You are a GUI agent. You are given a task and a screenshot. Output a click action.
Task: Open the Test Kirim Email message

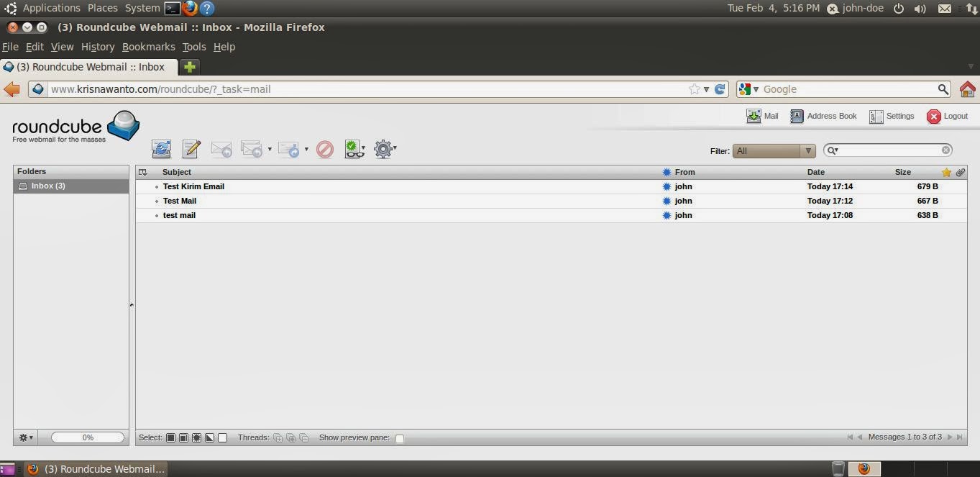193,186
